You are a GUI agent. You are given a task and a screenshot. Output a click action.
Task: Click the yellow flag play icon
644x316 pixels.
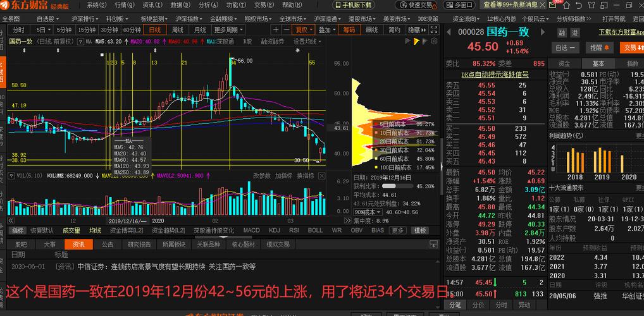click(416, 42)
